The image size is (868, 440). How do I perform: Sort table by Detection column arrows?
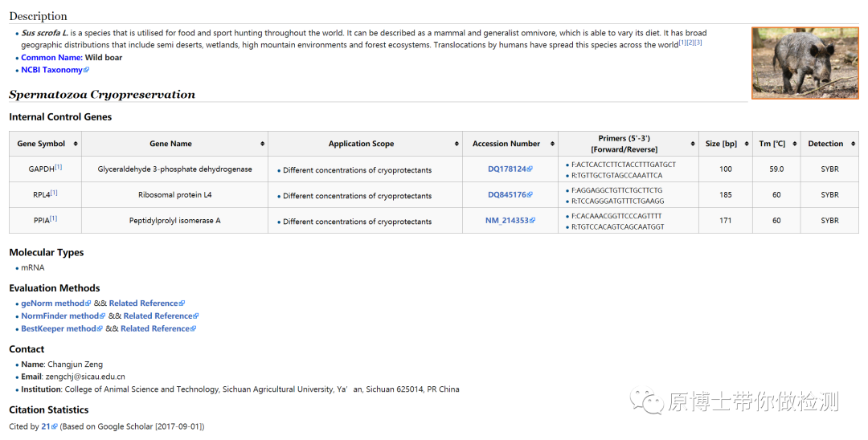click(x=853, y=144)
